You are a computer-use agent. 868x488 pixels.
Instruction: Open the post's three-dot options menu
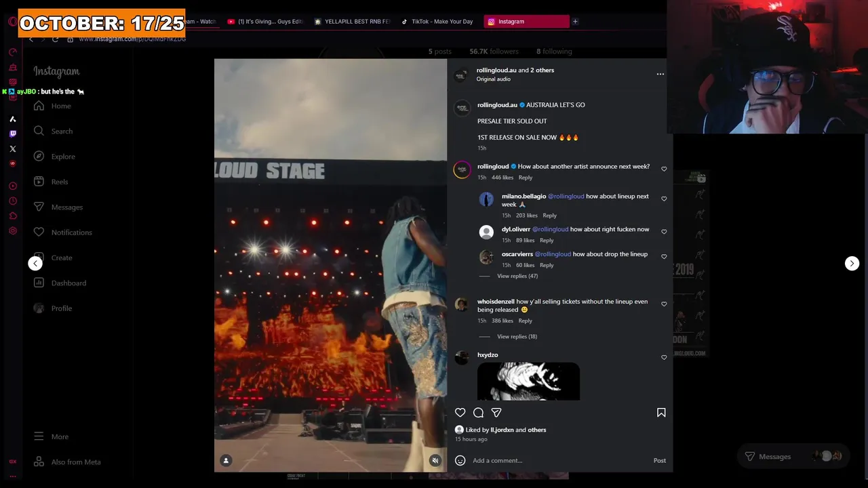[x=660, y=74]
